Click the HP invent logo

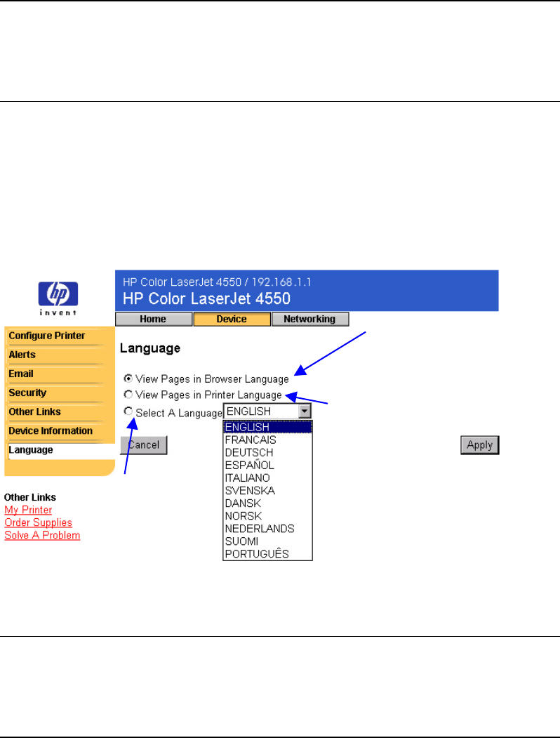pyautogui.click(x=58, y=298)
